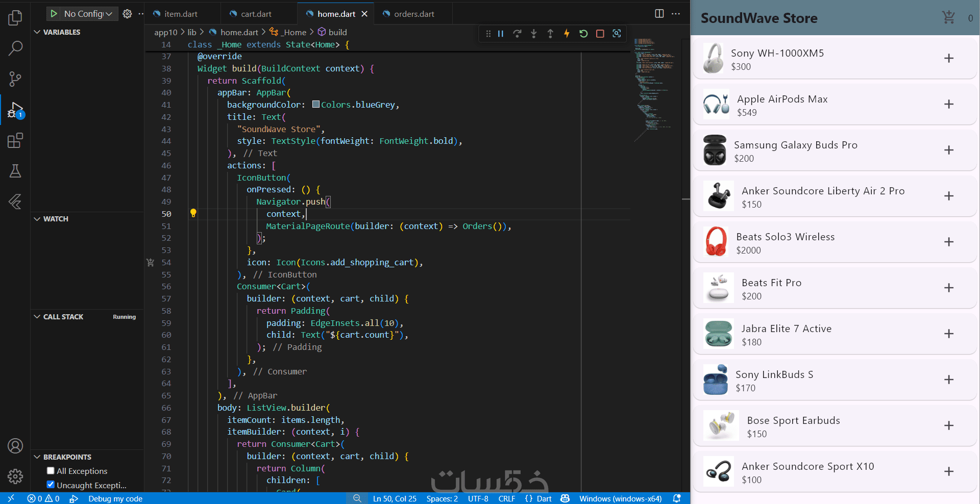The image size is (980, 504).
Task: Click the Ln 50, Col 25 cursor position
Action: [x=395, y=498]
